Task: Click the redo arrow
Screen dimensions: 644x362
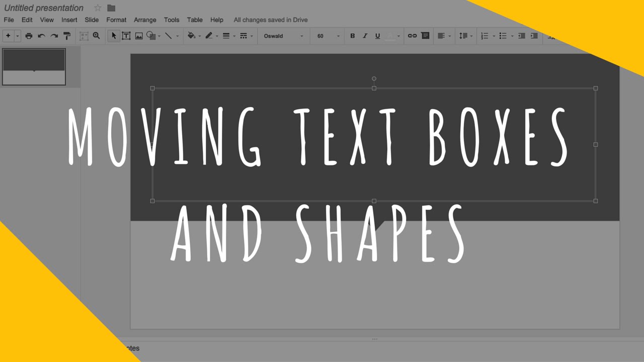Action: pos(54,36)
